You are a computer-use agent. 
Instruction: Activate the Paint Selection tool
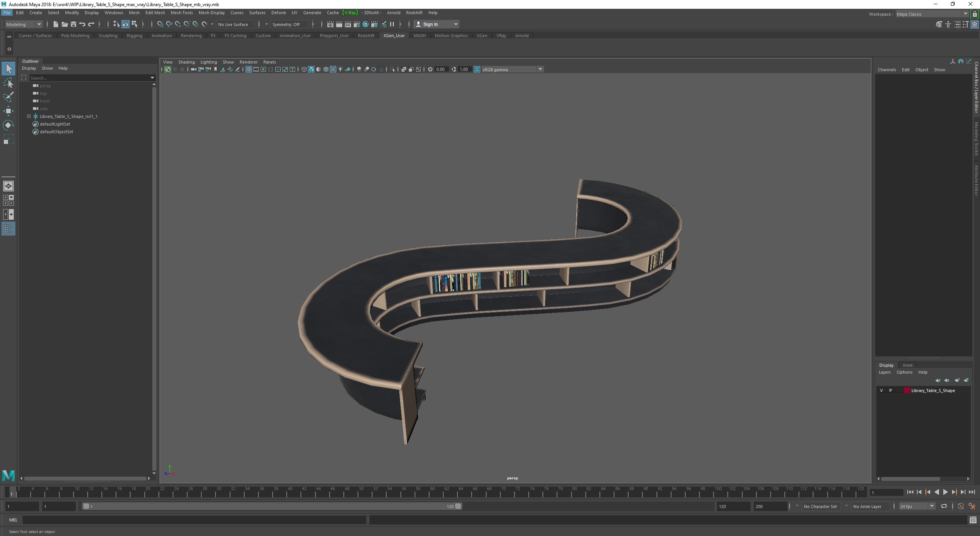pyautogui.click(x=8, y=97)
